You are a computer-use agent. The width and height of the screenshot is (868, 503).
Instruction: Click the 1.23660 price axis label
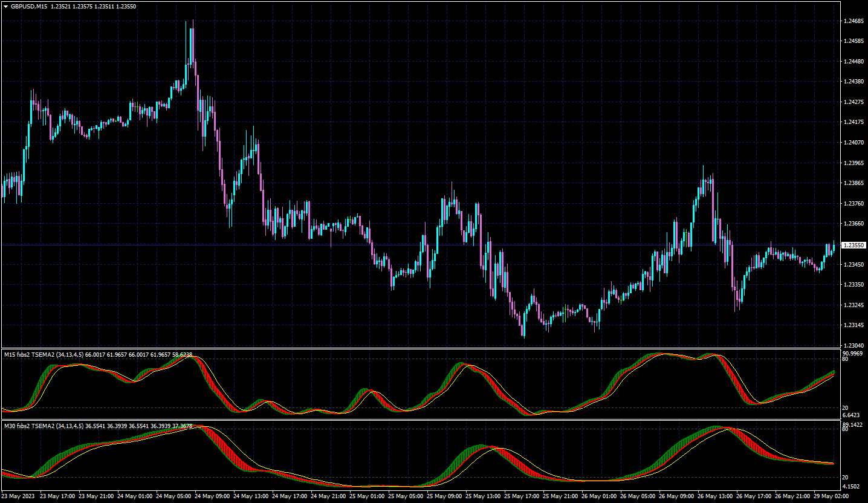pos(853,224)
